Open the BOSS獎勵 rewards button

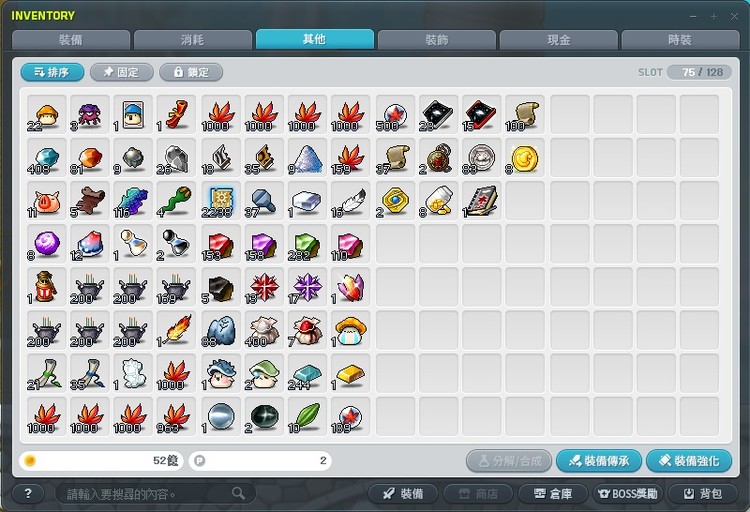click(x=628, y=494)
